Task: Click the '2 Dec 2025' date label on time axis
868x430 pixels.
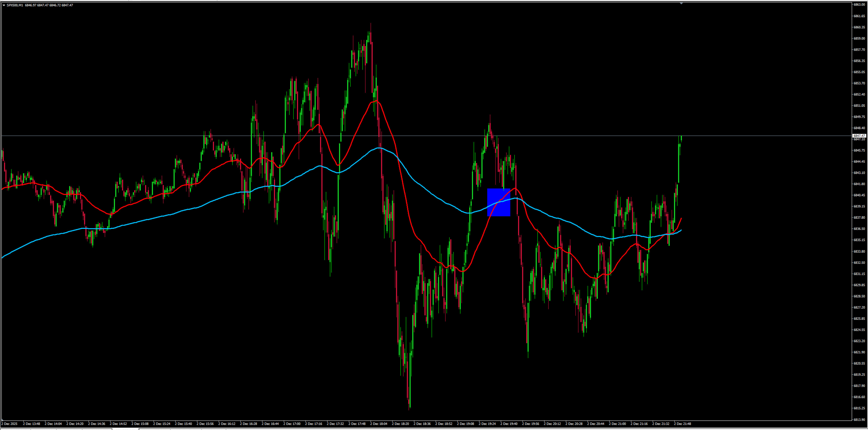Action: point(9,424)
